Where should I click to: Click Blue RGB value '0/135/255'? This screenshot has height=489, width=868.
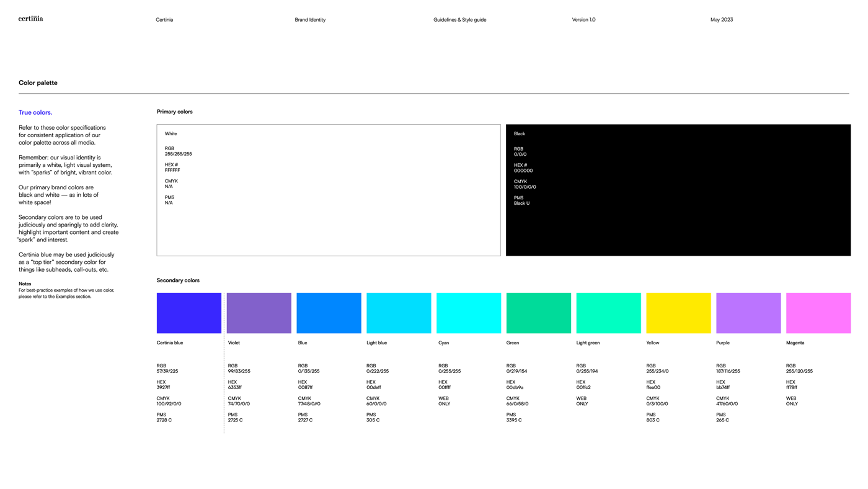coord(309,371)
